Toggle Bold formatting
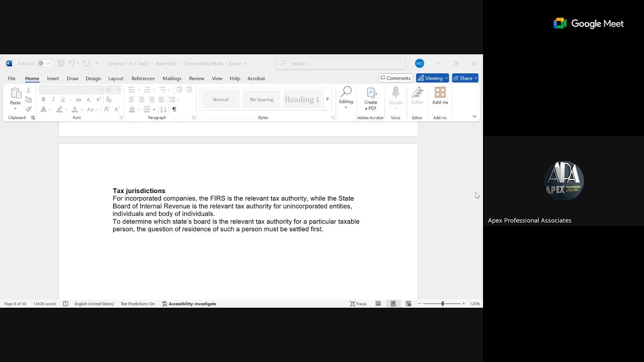 (x=43, y=100)
